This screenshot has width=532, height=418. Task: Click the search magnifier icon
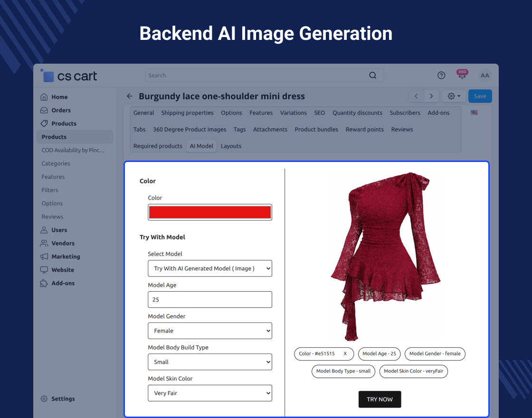tap(373, 76)
